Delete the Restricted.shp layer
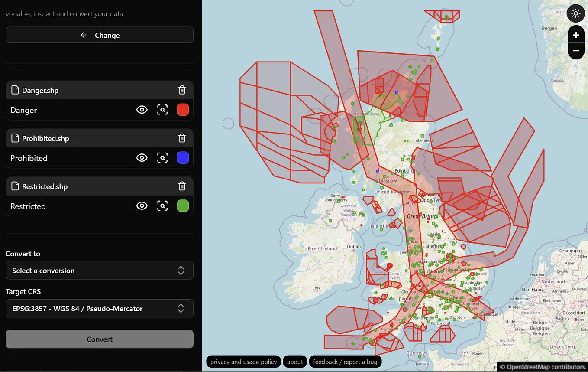Viewport: 588px width, 372px height. 182,186
